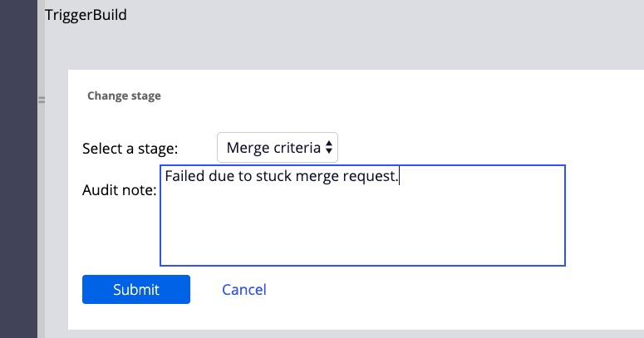
Task: Click the word 'due' in audit note
Action: [x=222, y=176]
